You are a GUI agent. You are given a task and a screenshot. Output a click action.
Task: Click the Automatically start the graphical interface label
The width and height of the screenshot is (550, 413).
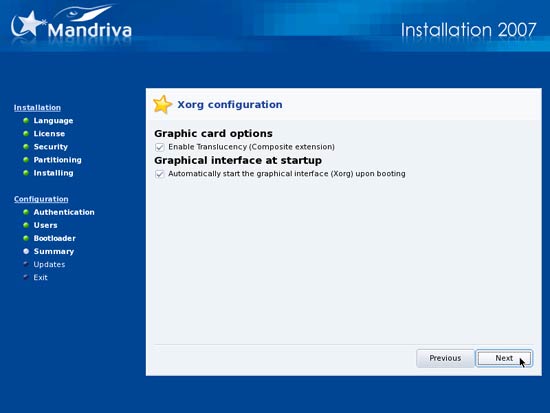(x=287, y=174)
